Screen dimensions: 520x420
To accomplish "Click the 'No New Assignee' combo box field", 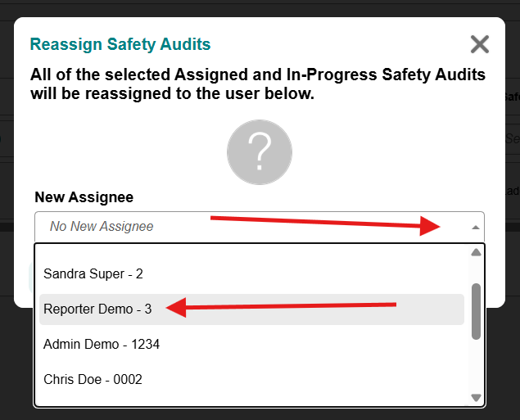I will (260, 227).
